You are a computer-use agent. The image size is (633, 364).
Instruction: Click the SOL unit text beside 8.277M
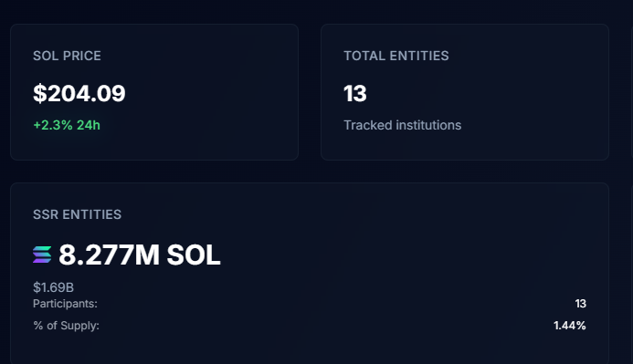pos(194,255)
